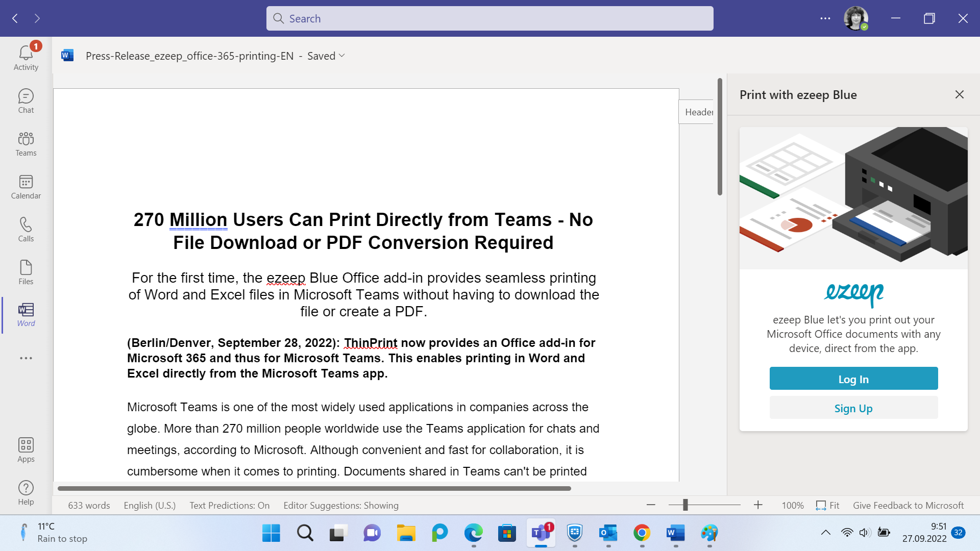Viewport: 980px width, 551px height.
Task: Open Task View on taskbar
Action: (x=338, y=533)
